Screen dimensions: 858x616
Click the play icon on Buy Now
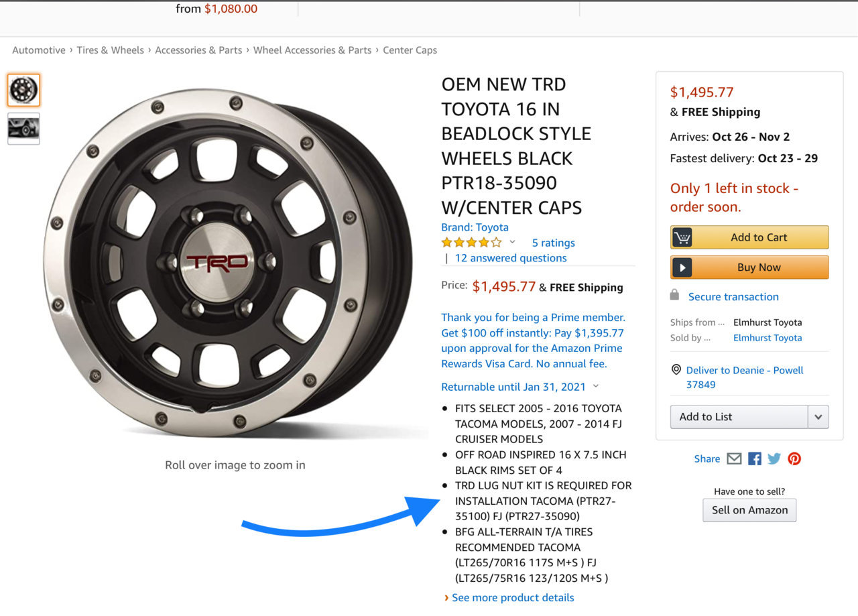682,267
